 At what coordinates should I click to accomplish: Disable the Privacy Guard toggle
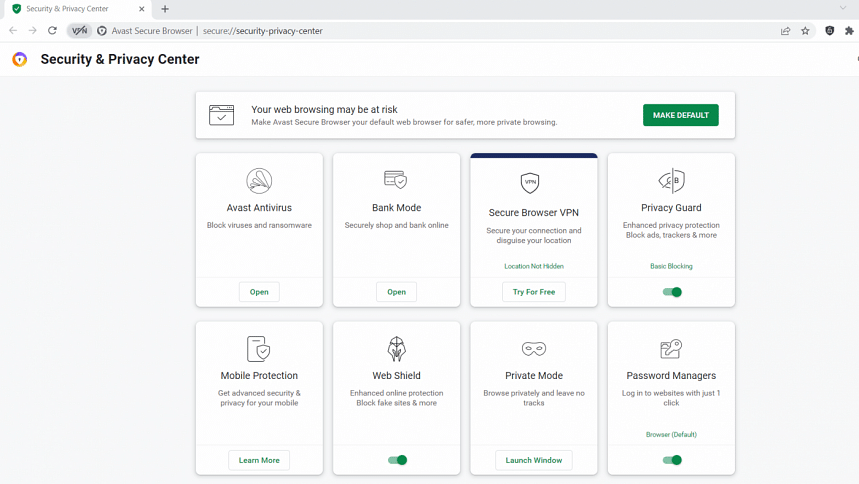672,292
